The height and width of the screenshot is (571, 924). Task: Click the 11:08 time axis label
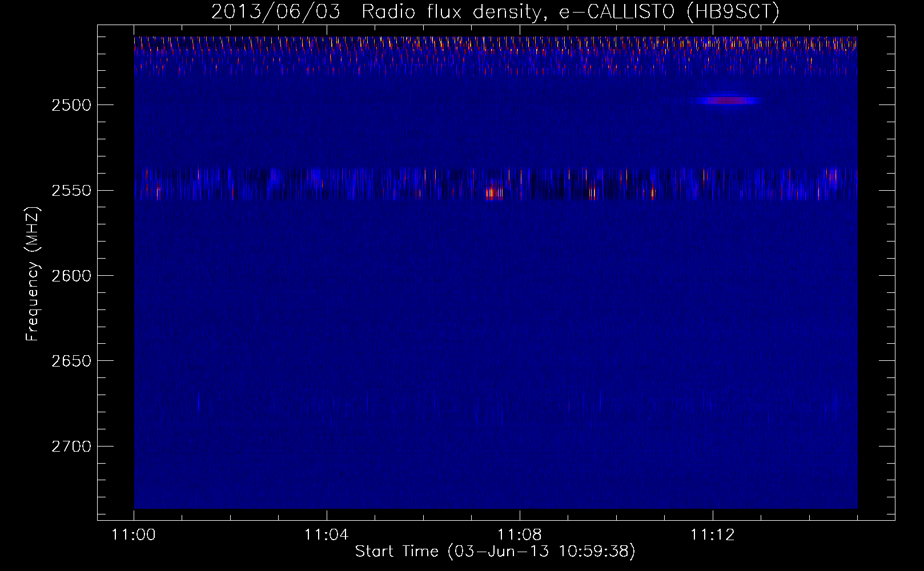tap(519, 535)
